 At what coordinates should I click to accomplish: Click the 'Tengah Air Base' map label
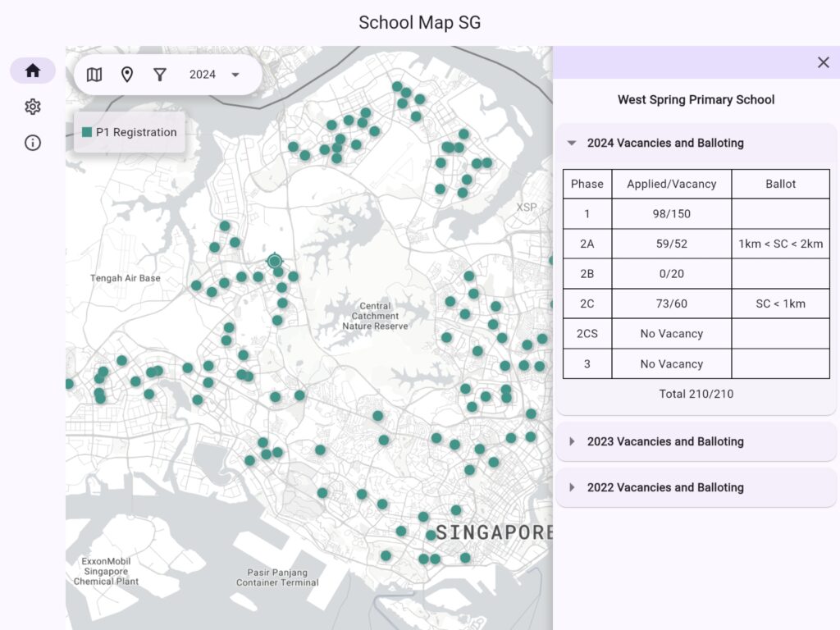click(125, 278)
